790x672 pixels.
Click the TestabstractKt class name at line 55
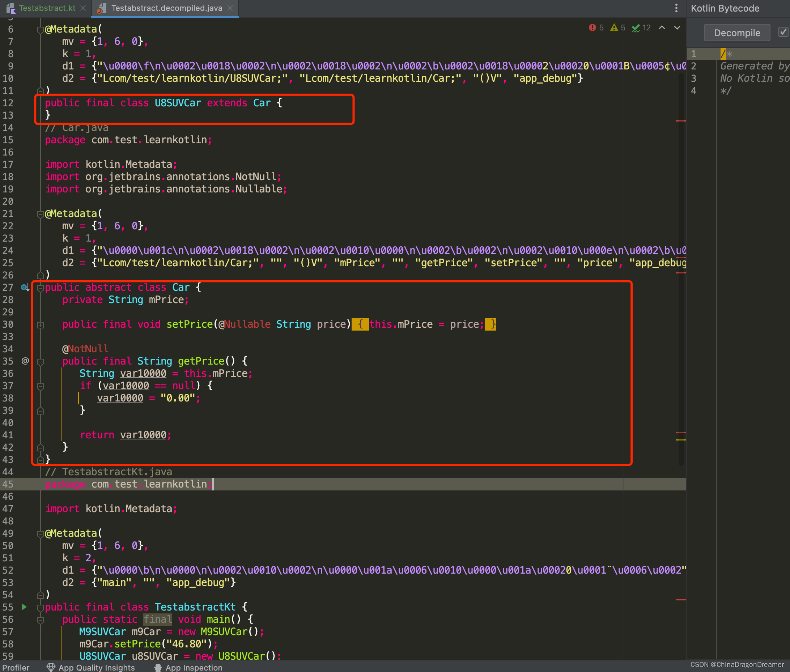(x=195, y=607)
